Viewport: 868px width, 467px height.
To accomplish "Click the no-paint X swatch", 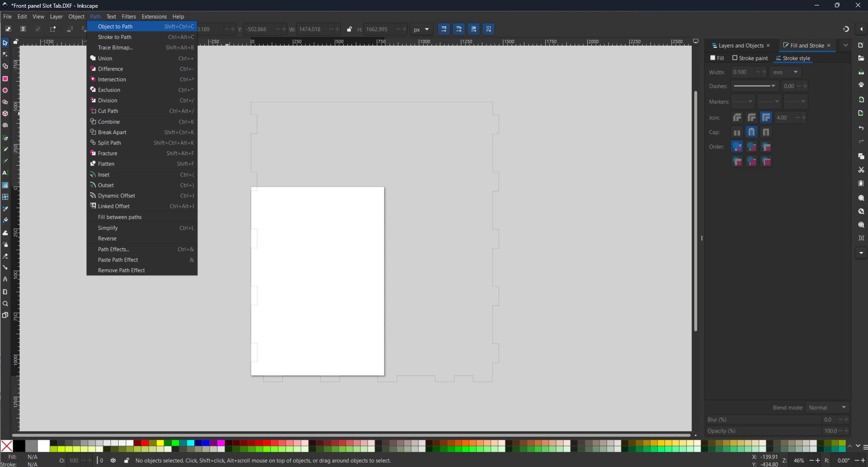I will pyautogui.click(x=7, y=446).
